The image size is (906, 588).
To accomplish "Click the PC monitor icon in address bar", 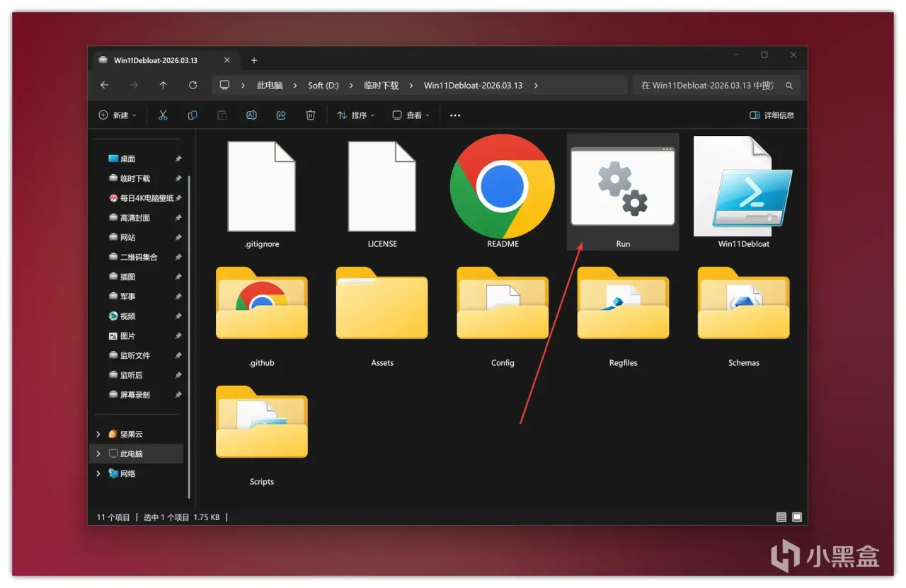I will (x=224, y=85).
